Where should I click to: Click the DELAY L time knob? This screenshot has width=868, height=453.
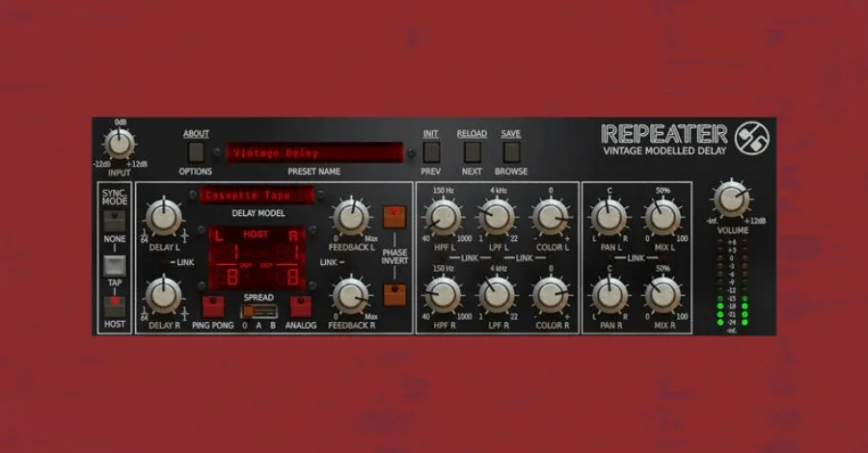[164, 218]
